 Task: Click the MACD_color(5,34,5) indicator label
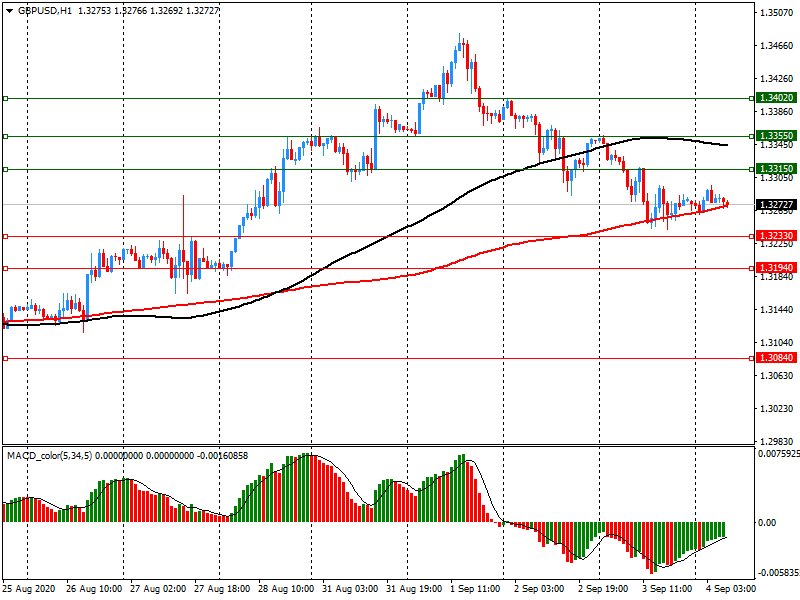tap(49, 456)
